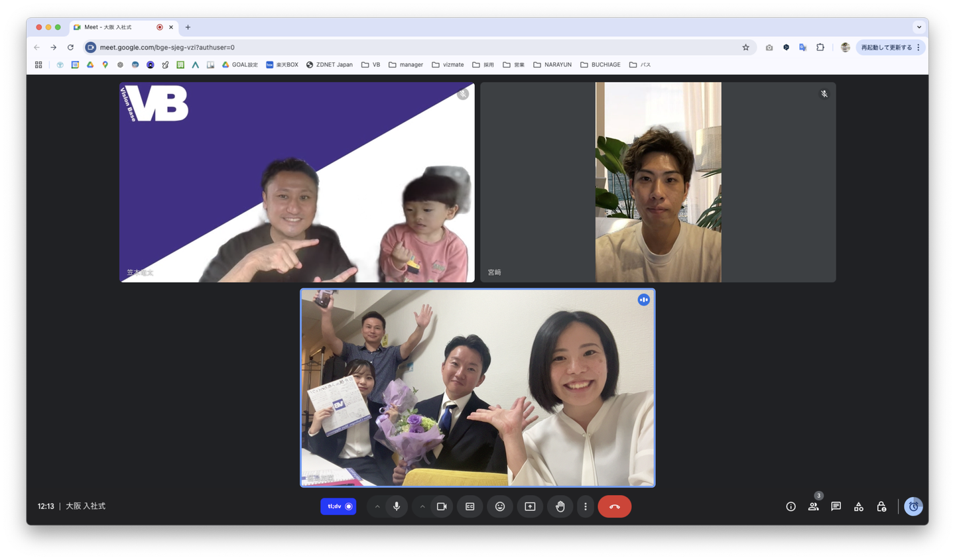
Task: Open the Google Drive bookmark icon
Action: pos(90,65)
